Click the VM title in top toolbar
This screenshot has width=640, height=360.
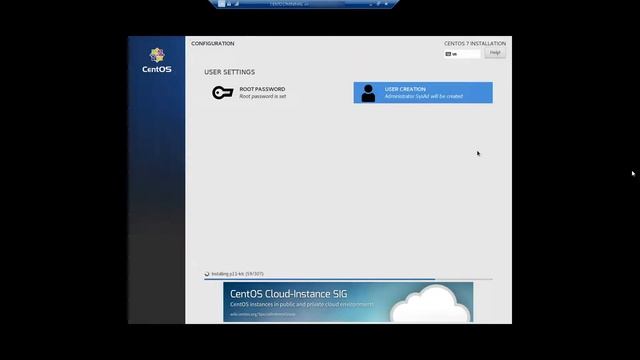tap(289, 4)
